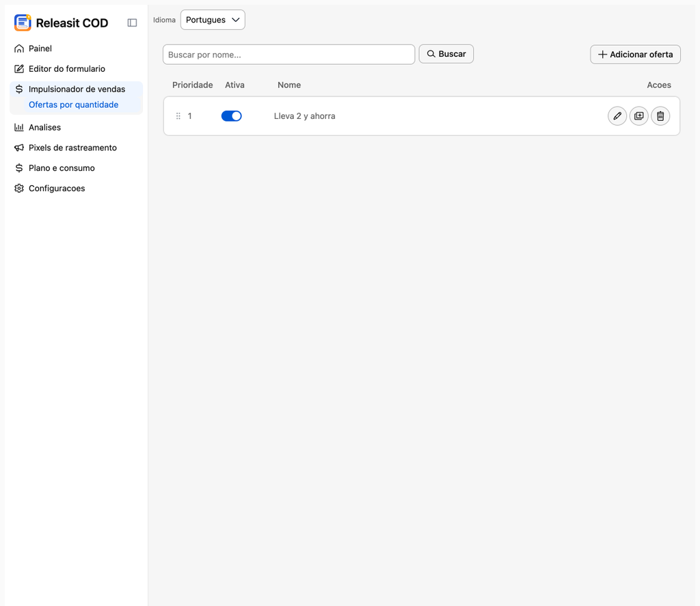Focus the Buscar por nome search field

point(289,55)
